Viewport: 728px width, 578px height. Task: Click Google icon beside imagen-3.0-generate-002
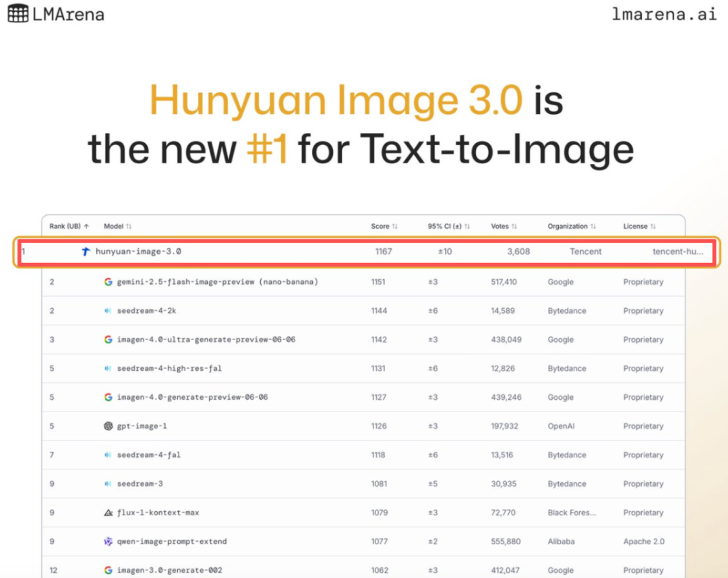pyautogui.click(x=108, y=570)
